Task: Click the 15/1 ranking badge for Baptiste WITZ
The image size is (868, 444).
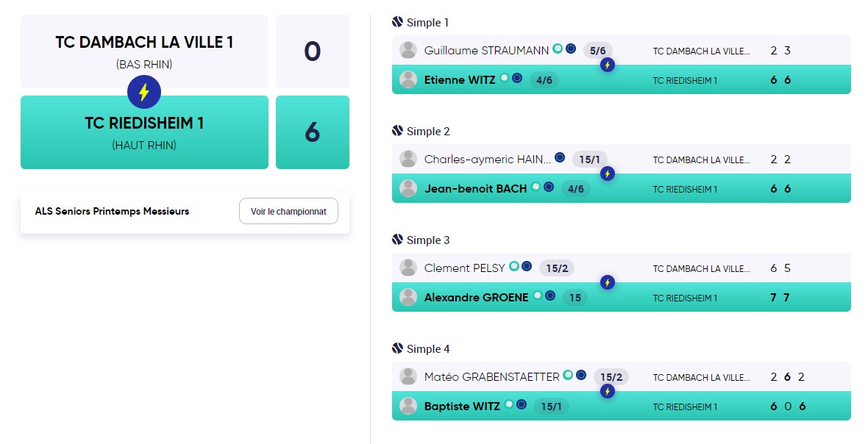Action: [x=552, y=407]
